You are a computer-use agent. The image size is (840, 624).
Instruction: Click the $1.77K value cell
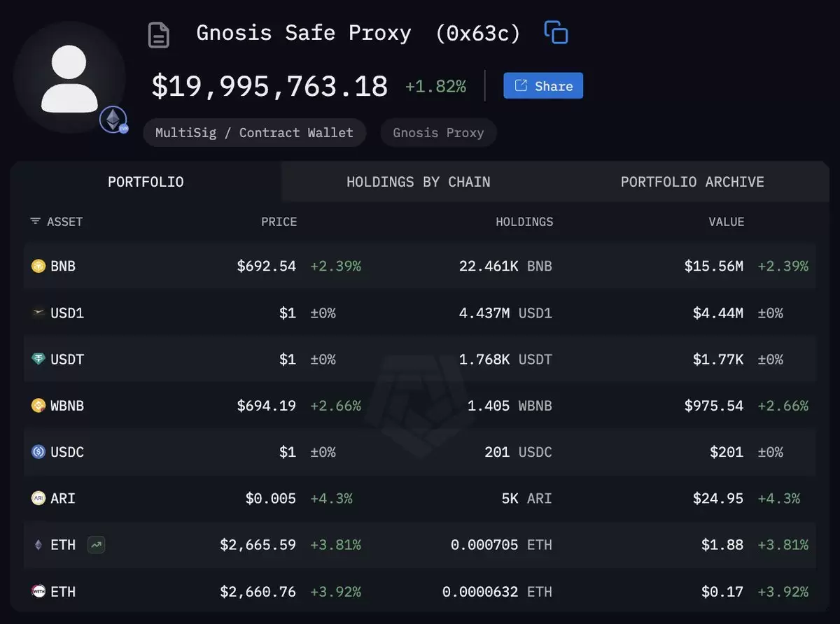[718, 359]
